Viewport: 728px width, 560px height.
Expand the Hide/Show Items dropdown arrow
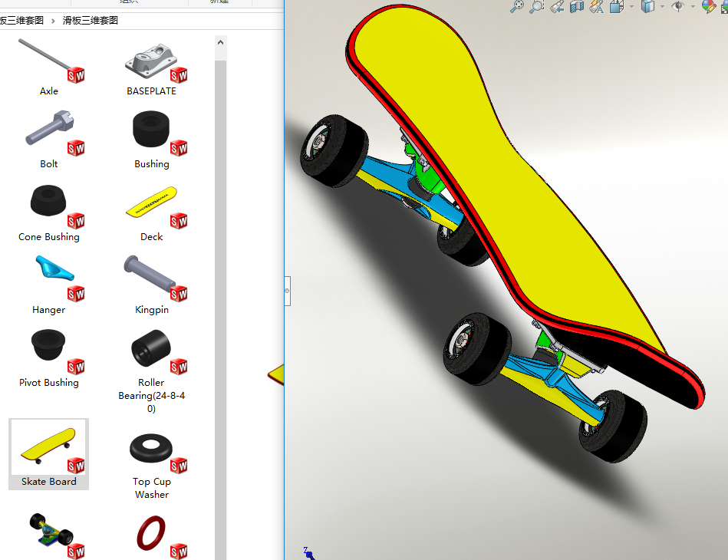(693, 6)
